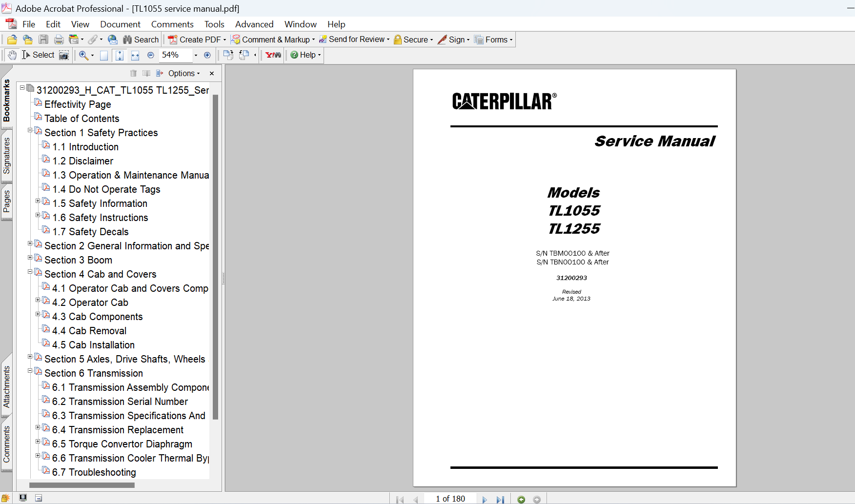Screen dimensions: 855x504
Task: Click the toolbar Help button
Action: point(305,55)
